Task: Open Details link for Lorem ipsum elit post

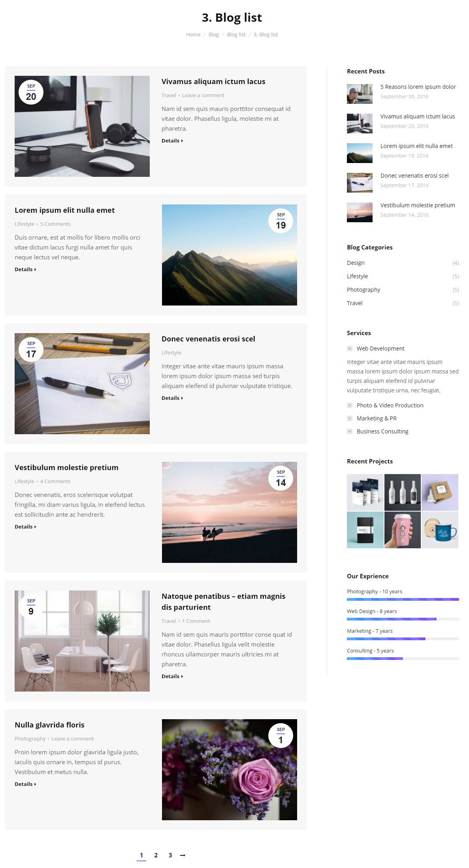Action: 25,269
